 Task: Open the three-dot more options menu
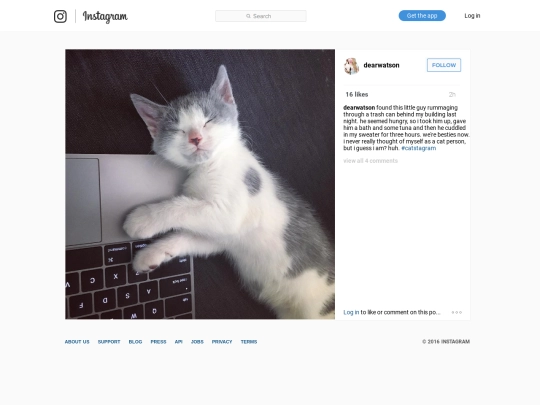457,312
